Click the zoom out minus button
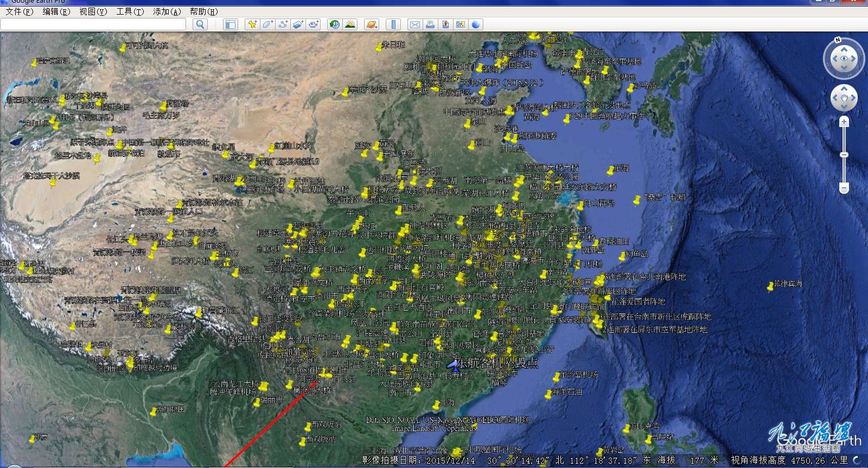This screenshot has width=868, height=468. click(844, 188)
